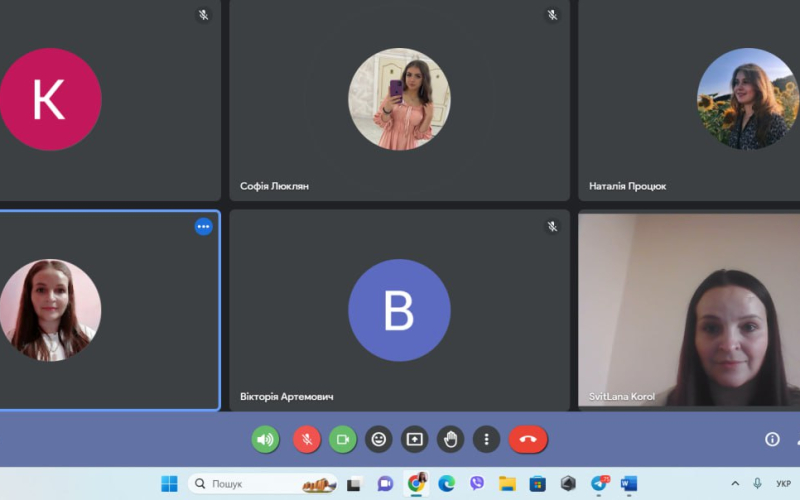Viewport: 800px width, 500px height.
Task: Open Task View on the taskbar
Action: (x=355, y=484)
